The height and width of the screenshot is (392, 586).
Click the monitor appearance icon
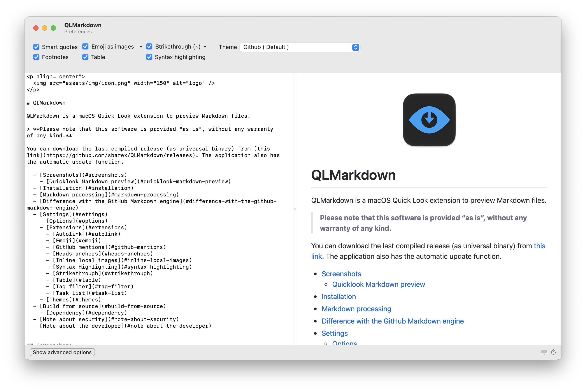pos(544,352)
